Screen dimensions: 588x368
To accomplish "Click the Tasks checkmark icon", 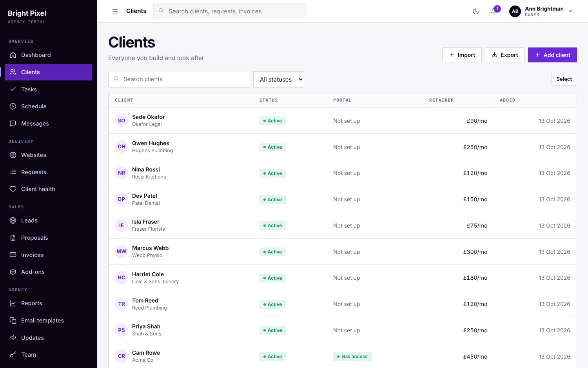I will coord(13,89).
